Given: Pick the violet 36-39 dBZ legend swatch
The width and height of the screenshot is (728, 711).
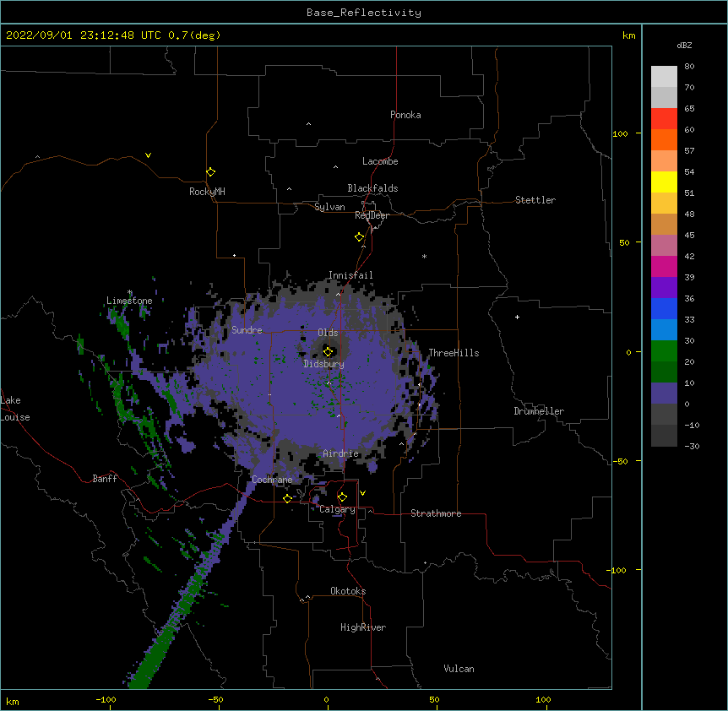Looking at the screenshot, I should click(664, 288).
